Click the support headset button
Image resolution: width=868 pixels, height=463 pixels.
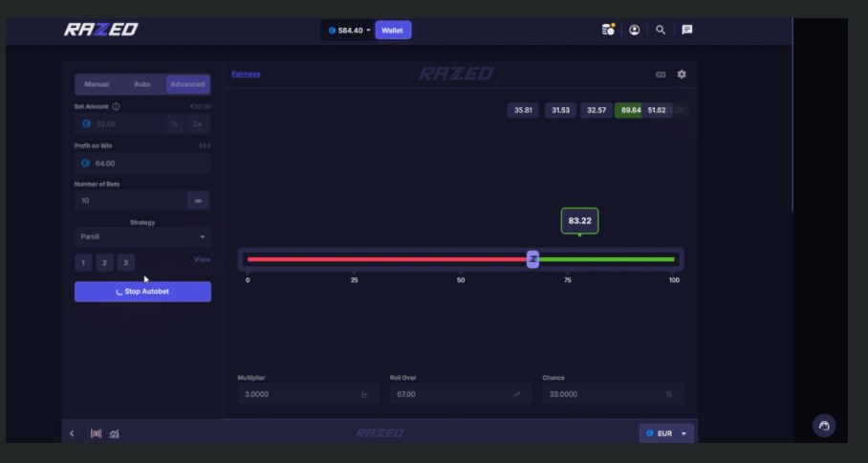coord(824,426)
